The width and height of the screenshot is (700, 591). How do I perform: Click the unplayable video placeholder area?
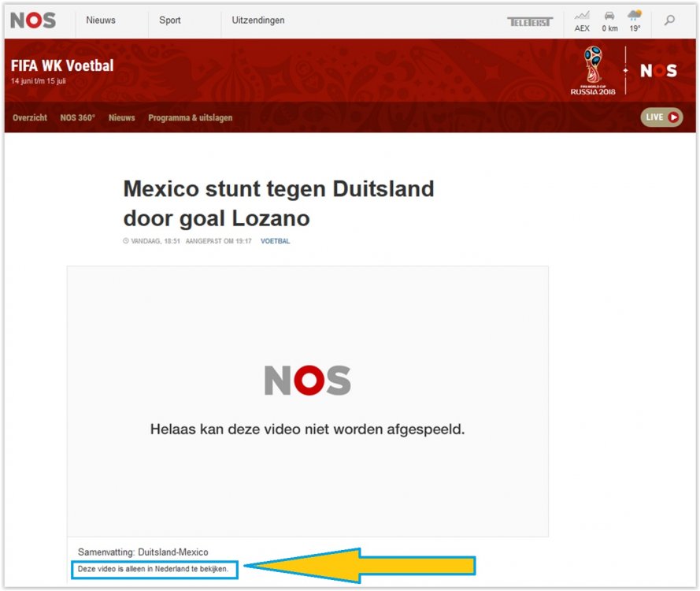click(308, 400)
